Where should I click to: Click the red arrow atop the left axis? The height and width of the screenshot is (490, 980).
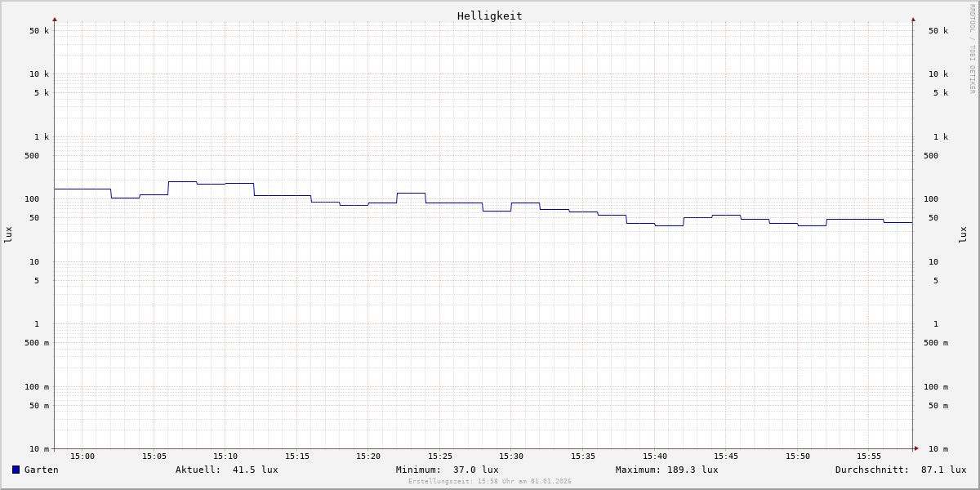tap(55, 19)
